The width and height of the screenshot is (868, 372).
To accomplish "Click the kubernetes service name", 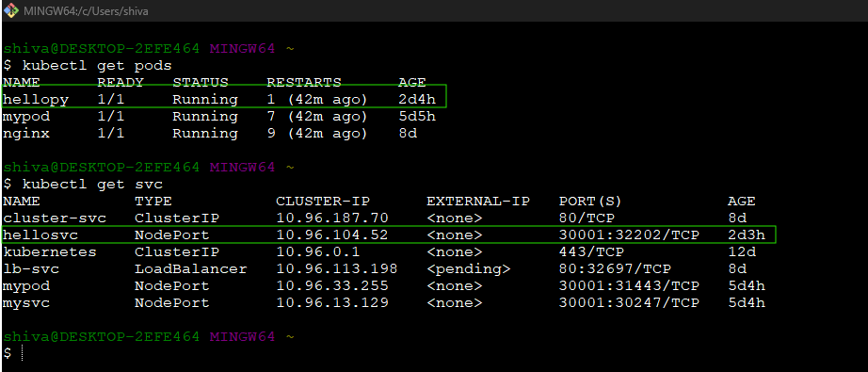I will click(50, 251).
